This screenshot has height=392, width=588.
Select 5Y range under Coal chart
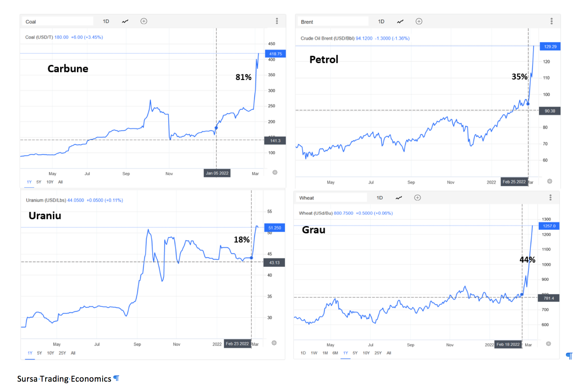(39, 182)
